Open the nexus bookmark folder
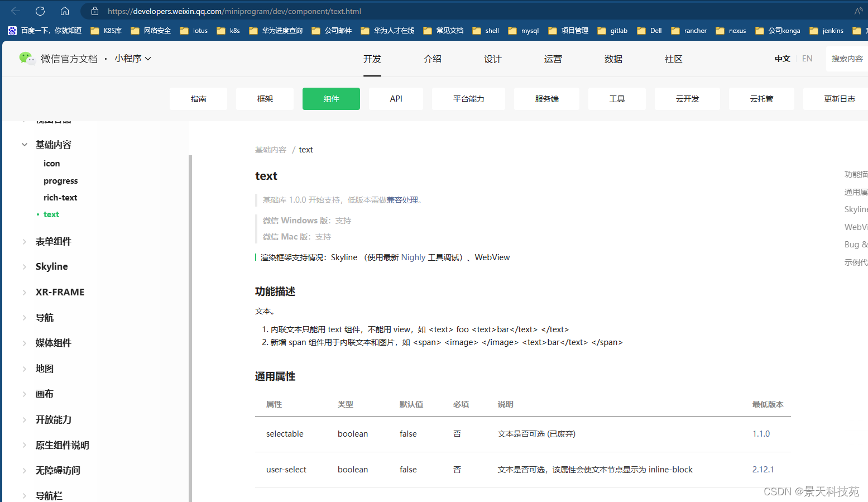 tap(731, 31)
